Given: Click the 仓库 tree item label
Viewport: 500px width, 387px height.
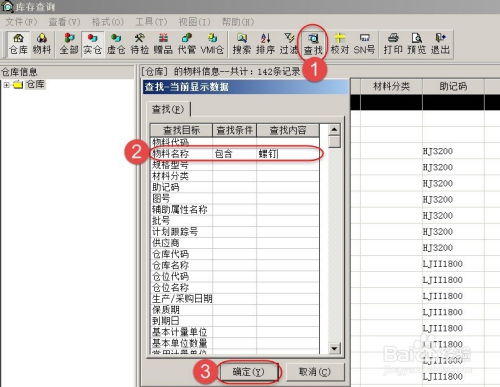Looking at the screenshot, I should click(x=35, y=84).
